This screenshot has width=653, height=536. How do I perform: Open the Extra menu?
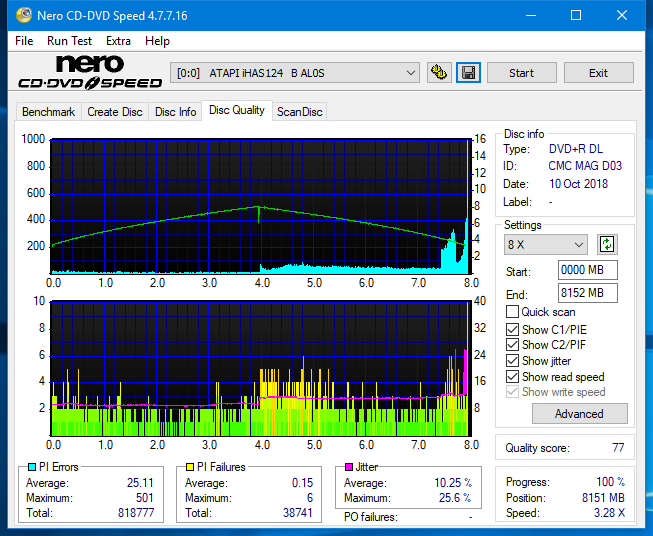(x=118, y=41)
